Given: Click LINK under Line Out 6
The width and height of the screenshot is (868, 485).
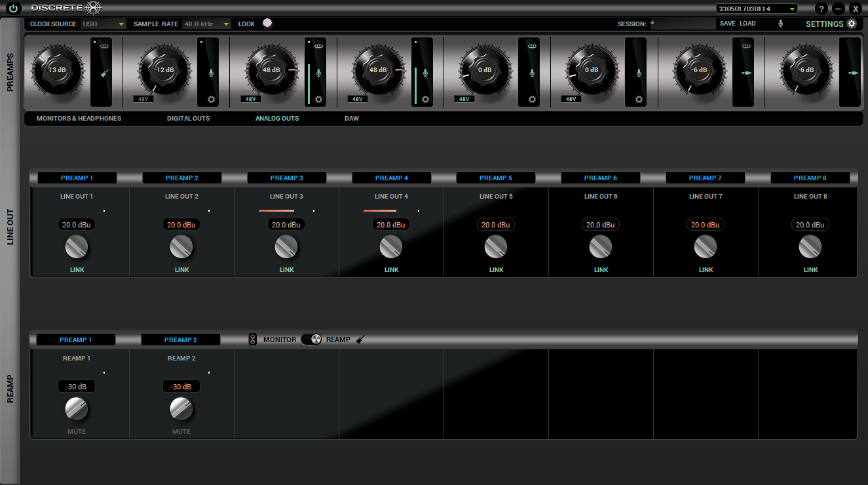Looking at the screenshot, I should 601,270.
